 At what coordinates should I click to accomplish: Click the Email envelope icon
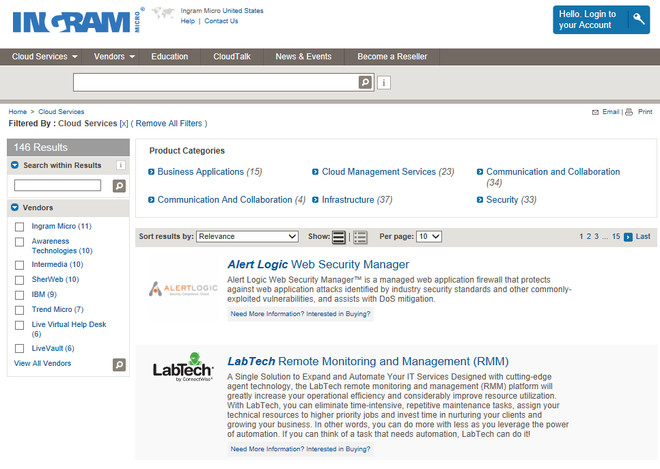coord(595,112)
